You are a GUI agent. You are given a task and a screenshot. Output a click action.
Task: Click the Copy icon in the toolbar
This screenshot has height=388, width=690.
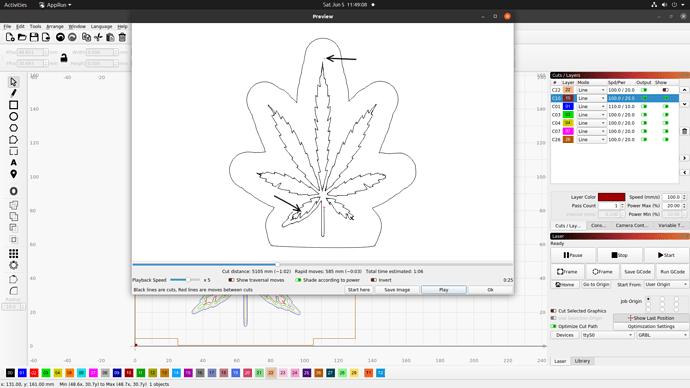point(86,37)
